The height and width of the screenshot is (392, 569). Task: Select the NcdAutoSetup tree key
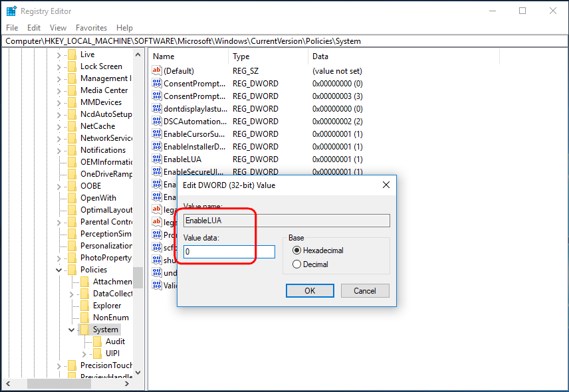pos(106,114)
